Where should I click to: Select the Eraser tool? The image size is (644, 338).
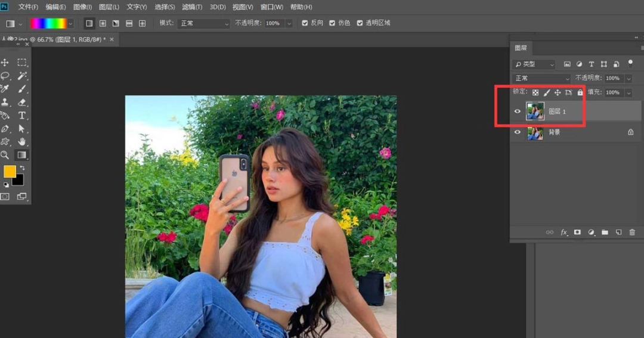click(22, 103)
